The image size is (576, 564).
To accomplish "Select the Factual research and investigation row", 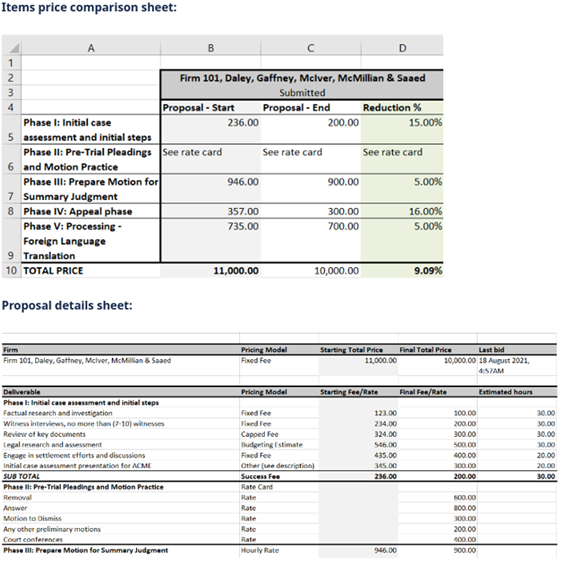I will click(279, 413).
